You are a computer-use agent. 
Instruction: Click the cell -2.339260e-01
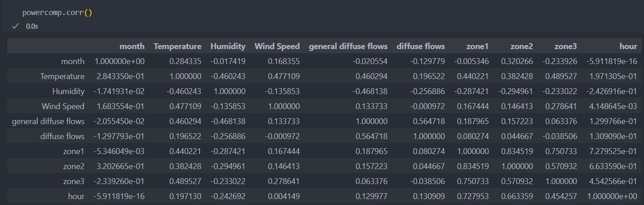point(120,181)
